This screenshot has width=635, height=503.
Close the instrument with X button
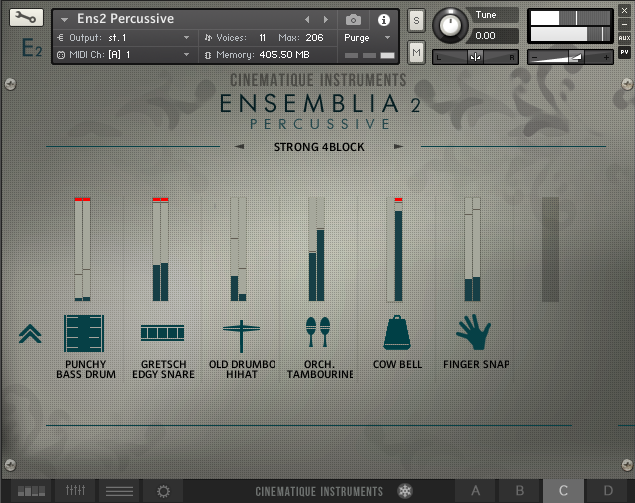[624, 11]
